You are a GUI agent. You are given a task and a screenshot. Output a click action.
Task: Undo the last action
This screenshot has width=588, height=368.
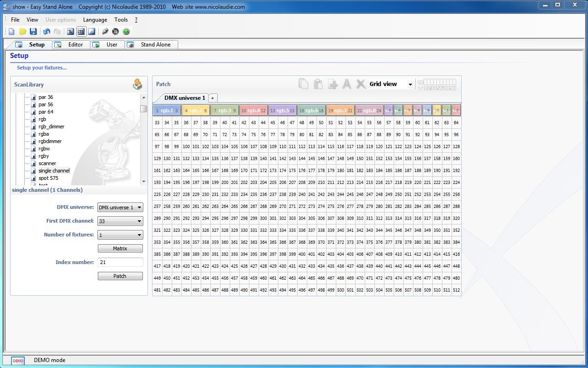pyautogui.click(x=46, y=32)
